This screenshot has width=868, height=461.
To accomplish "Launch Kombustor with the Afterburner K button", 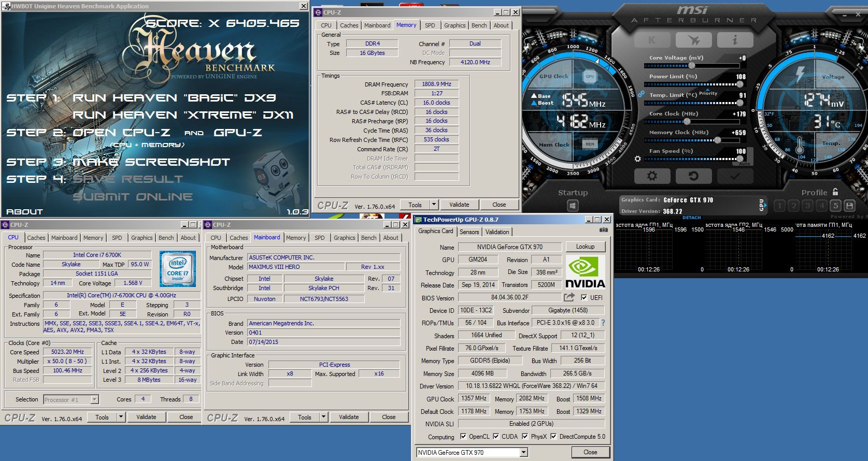I will (x=652, y=40).
